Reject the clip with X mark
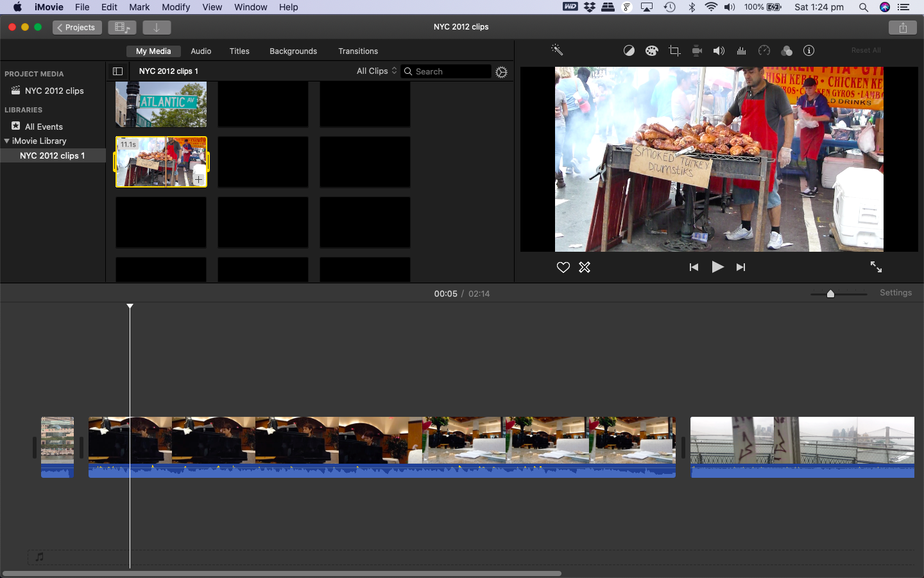Viewport: 924px width, 578px height. click(x=585, y=267)
